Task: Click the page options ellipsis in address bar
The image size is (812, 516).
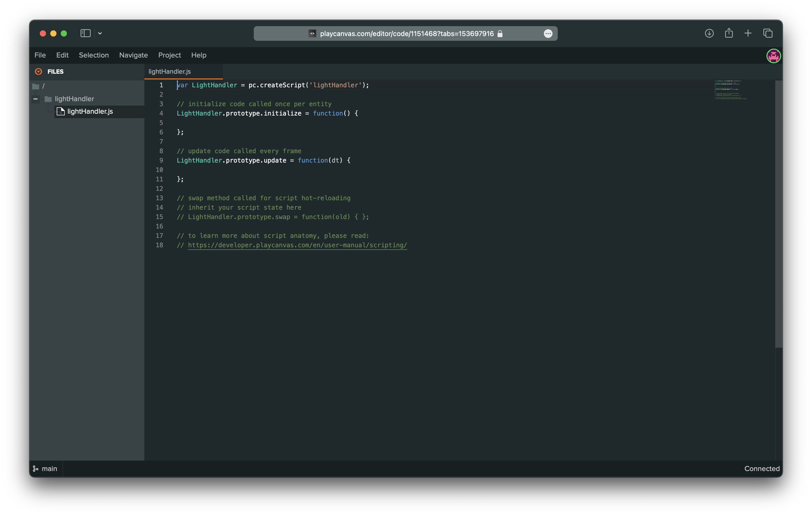Action: (x=548, y=34)
